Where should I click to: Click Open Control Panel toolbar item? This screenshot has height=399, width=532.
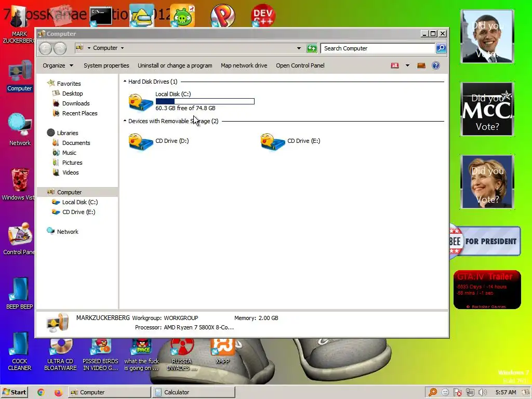click(300, 65)
